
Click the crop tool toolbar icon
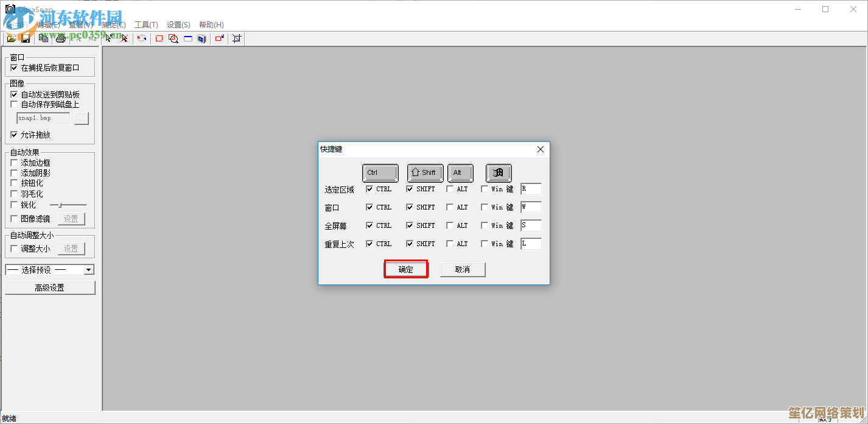[237, 38]
